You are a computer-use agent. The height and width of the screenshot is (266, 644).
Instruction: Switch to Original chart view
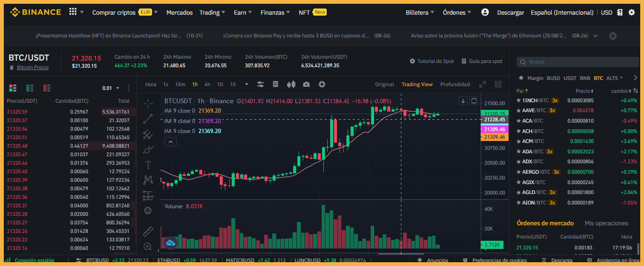pyautogui.click(x=385, y=84)
